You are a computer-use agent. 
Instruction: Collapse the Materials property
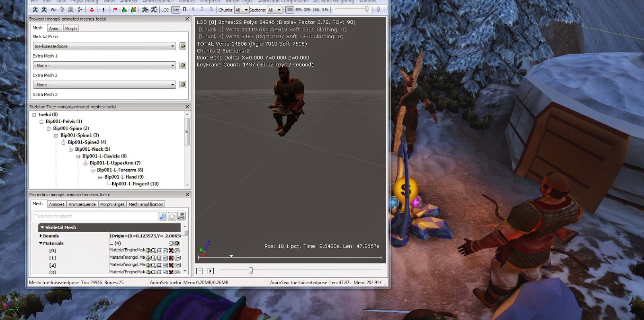click(x=41, y=243)
